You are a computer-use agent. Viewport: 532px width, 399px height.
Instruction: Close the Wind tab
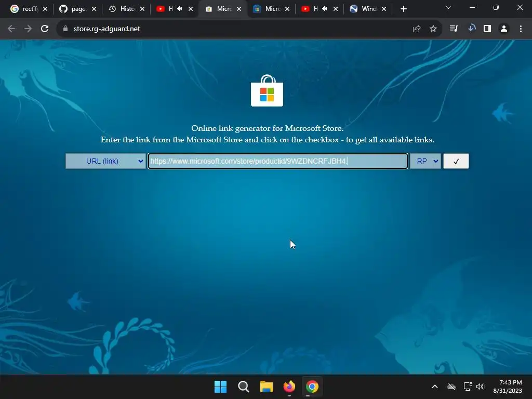point(384,9)
